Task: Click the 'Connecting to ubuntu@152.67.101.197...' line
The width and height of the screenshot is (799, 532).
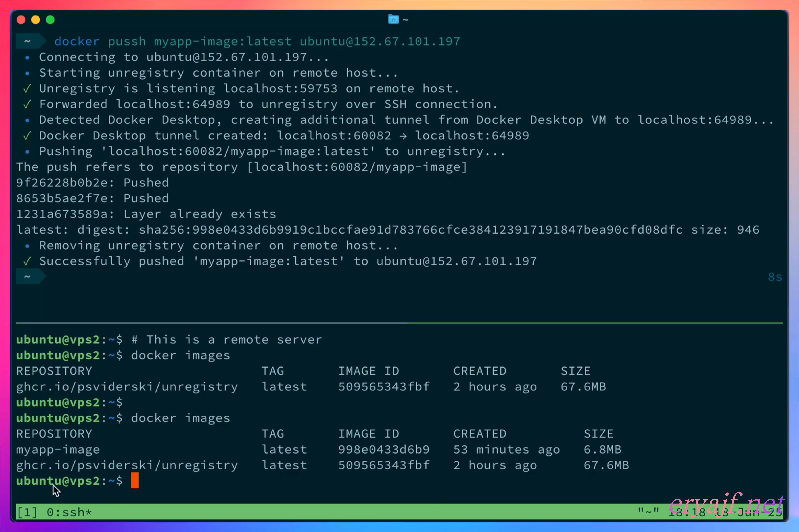Action: pos(184,57)
